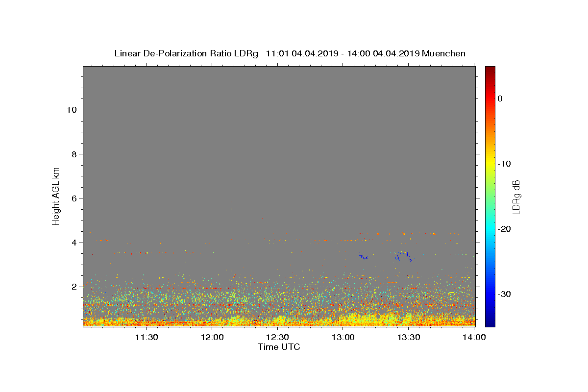This screenshot has width=588, height=392.
Task: Click the height tick label 4
Action: (x=74, y=243)
